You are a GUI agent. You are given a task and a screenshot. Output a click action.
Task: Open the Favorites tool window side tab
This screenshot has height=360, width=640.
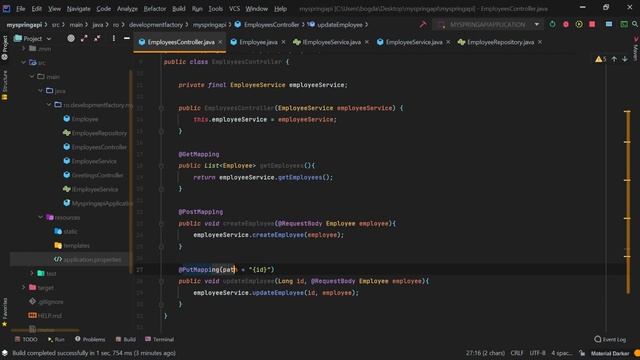[x=4, y=312]
